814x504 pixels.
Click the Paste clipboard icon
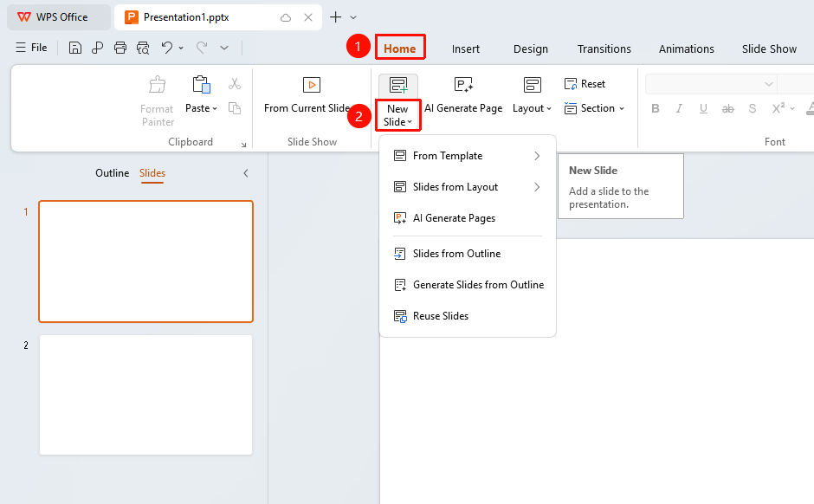pos(201,85)
